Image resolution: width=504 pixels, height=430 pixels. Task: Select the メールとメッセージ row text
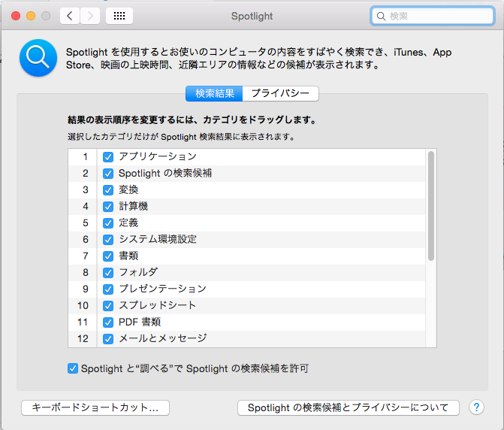pyautogui.click(x=163, y=338)
